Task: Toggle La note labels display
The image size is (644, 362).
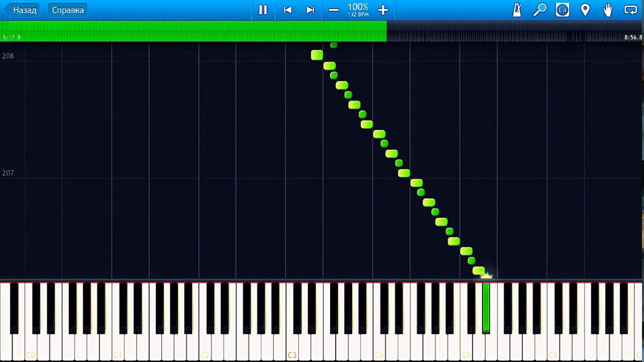Action: [562, 10]
